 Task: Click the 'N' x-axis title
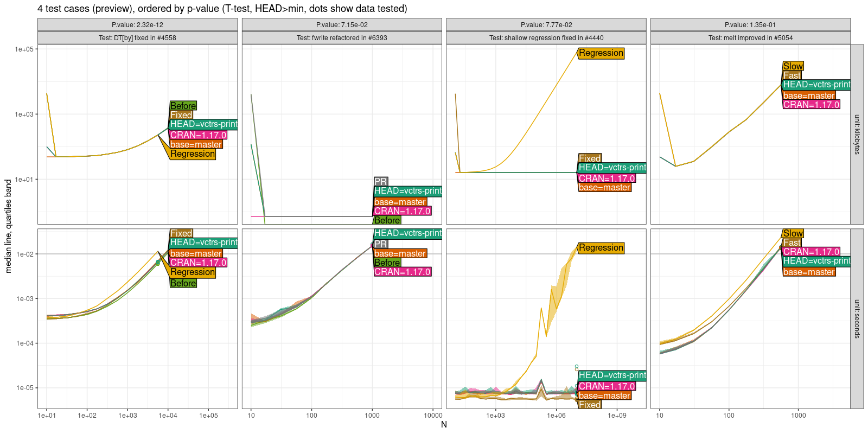(444, 424)
